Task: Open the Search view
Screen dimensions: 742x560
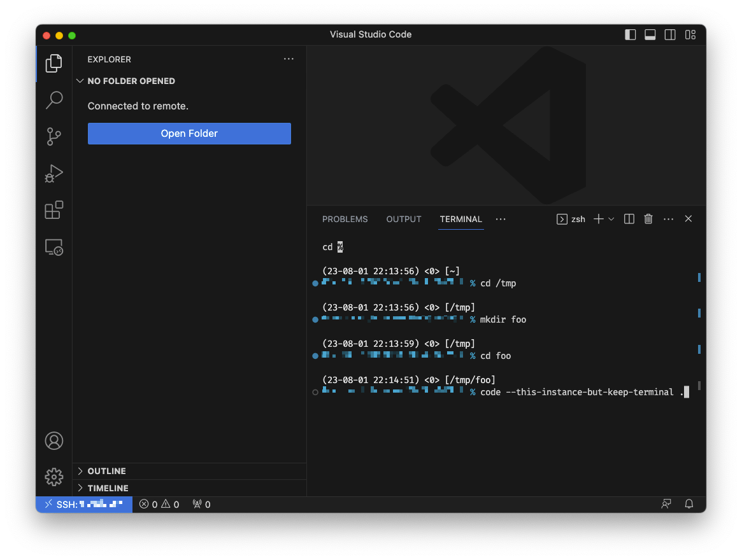Action: pos(54,101)
